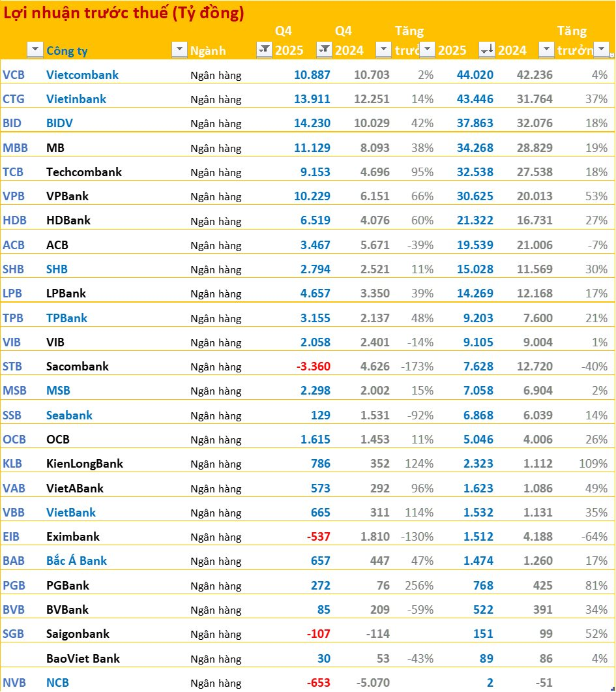The height and width of the screenshot is (692, 616).
Task: Open the Q4 2024 column filter dropdown
Action: [384, 50]
